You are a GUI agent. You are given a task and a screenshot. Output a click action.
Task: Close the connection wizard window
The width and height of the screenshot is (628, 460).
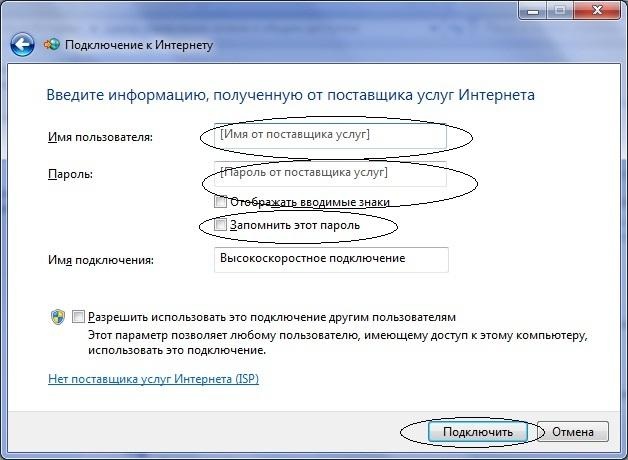(x=598, y=10)
